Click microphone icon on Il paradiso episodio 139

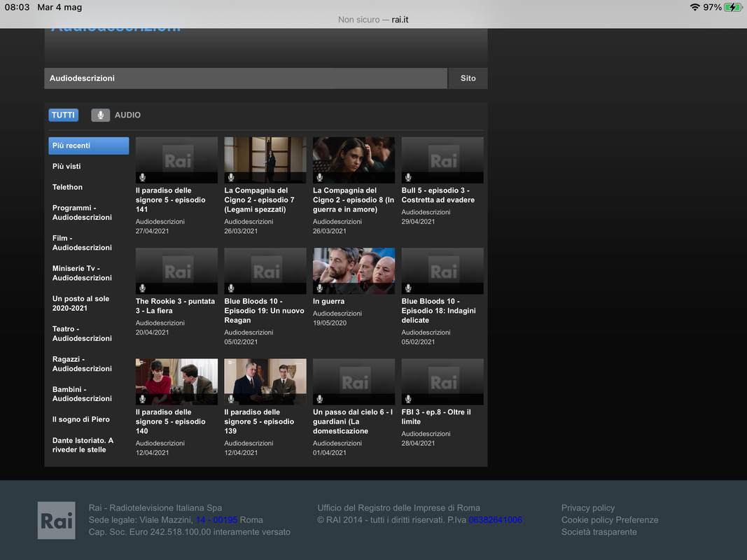tap(231, 399)
